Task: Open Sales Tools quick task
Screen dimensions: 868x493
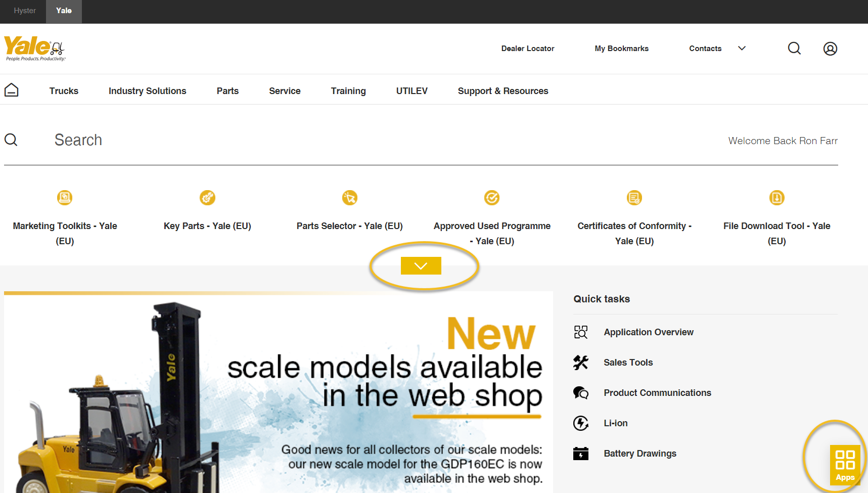Action: (x=628, y=363)
